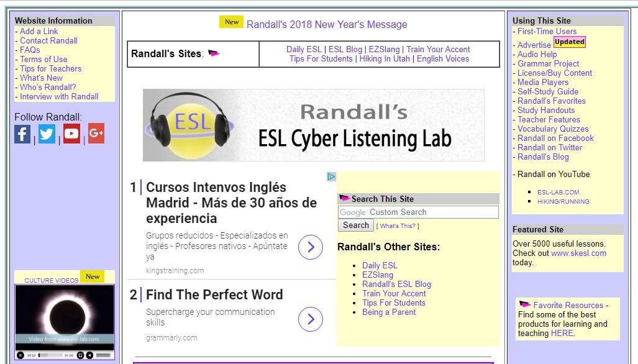Open Hiking In Utah link

click(385, 58)
